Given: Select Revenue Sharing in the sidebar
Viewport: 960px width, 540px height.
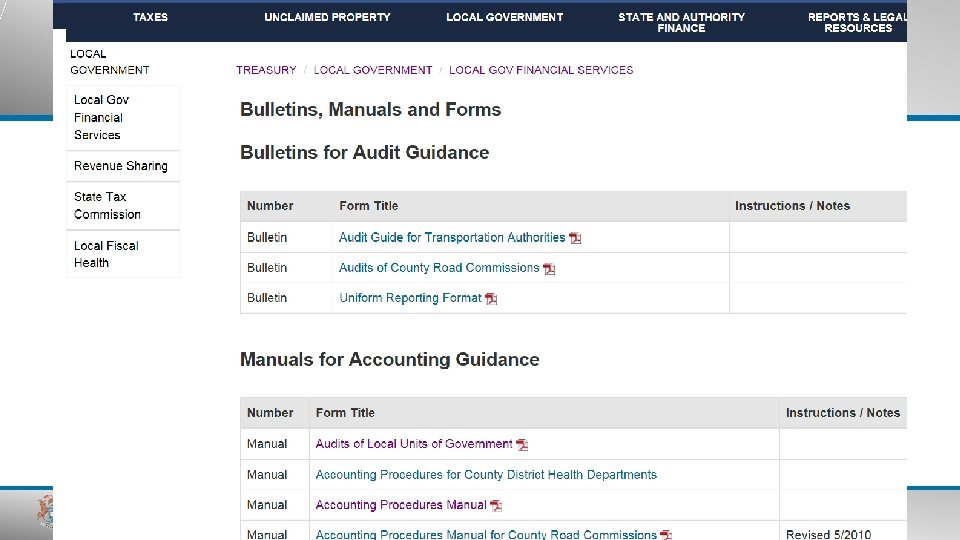Looking at the screenshot, I should (120, 166).
